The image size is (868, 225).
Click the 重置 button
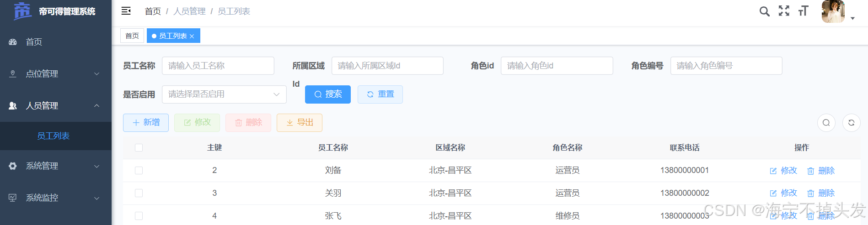(380, 94)
